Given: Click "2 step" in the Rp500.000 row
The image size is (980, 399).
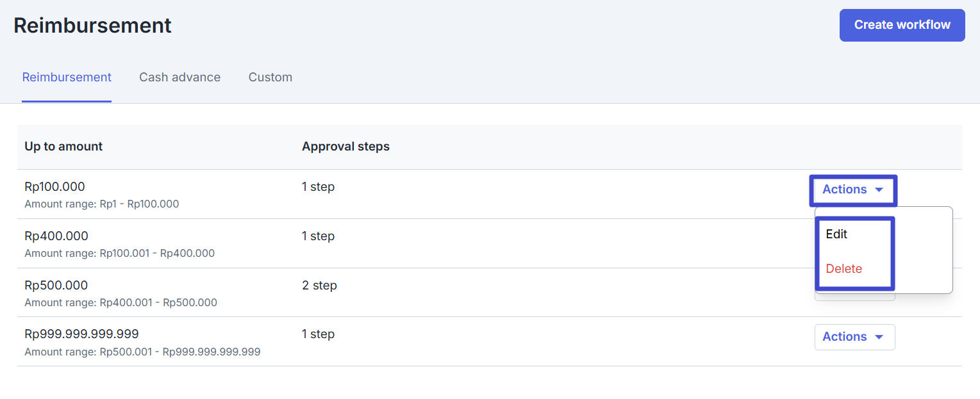Looking at the screenshot, I should pyautogui.click(x=319, y=286).
